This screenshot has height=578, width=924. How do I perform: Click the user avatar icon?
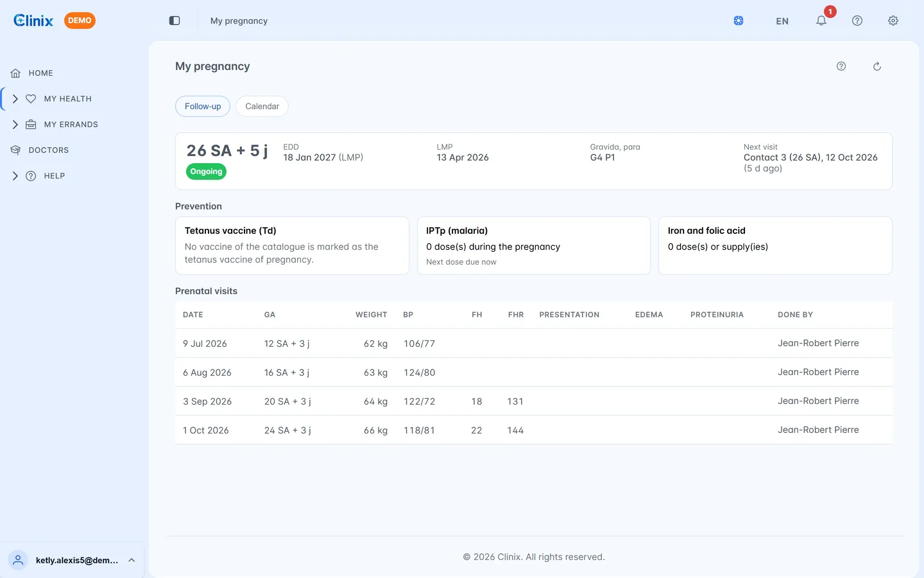(18, 560)
